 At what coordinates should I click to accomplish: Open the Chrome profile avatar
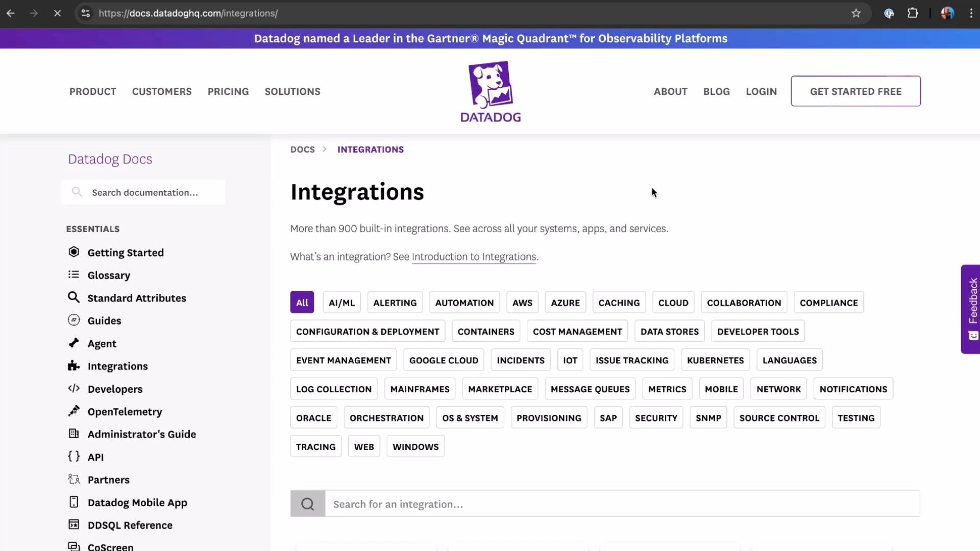coord(947,13)
